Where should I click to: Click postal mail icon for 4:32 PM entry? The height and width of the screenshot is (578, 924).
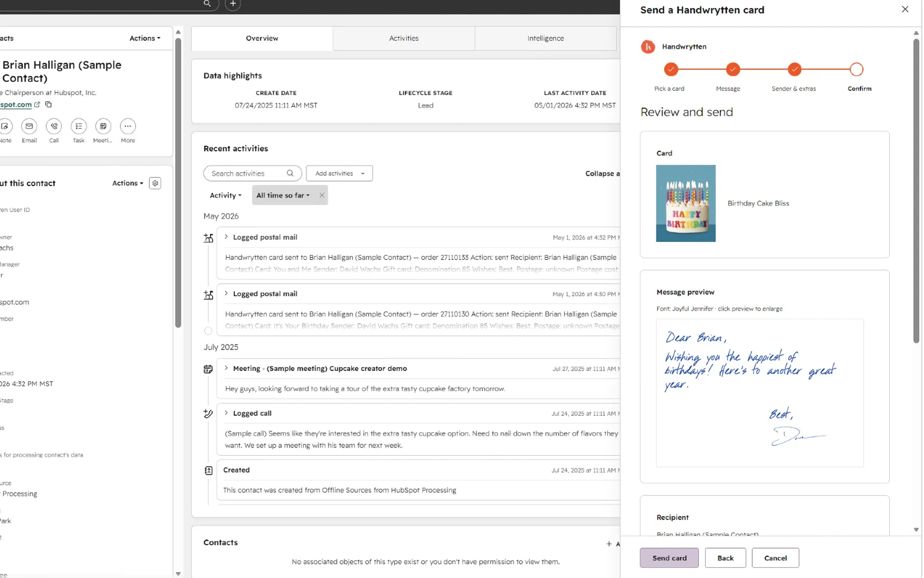pyautogui.click(x=208, y=238)
